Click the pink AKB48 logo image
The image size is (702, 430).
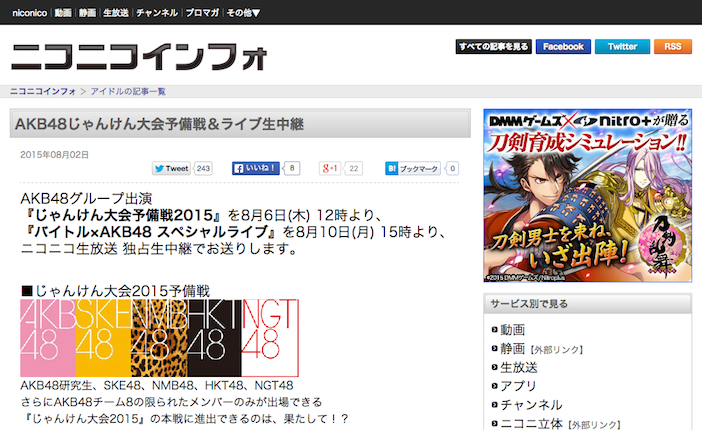tap(48, 338)
